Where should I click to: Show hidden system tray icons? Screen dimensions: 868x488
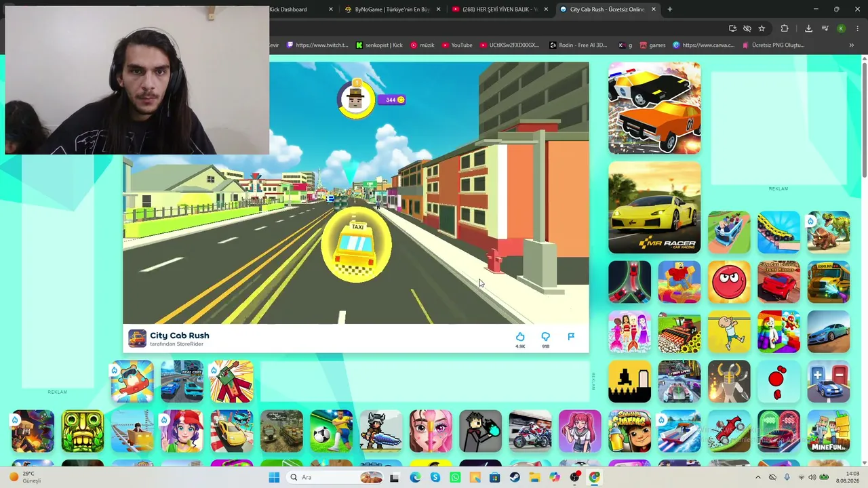(758, 477)
